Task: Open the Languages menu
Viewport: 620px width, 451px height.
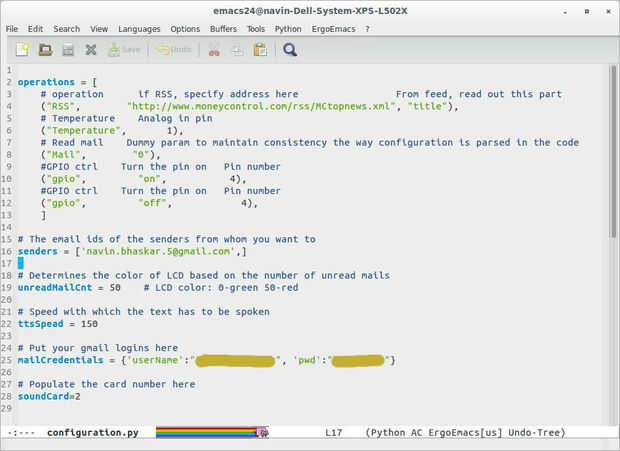Action: pyautogui.click(x=138, y=29)
